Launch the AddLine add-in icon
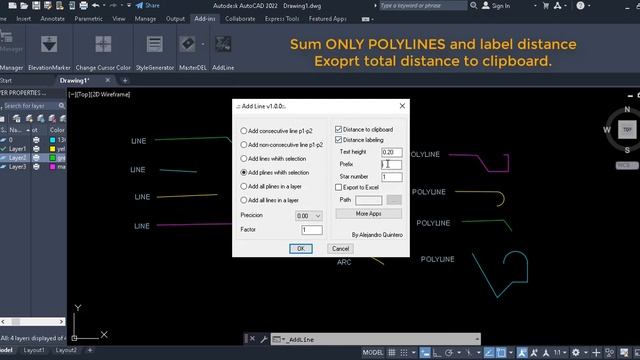The width and height of the screenshot is (640, 360). (x=223, y=44)
